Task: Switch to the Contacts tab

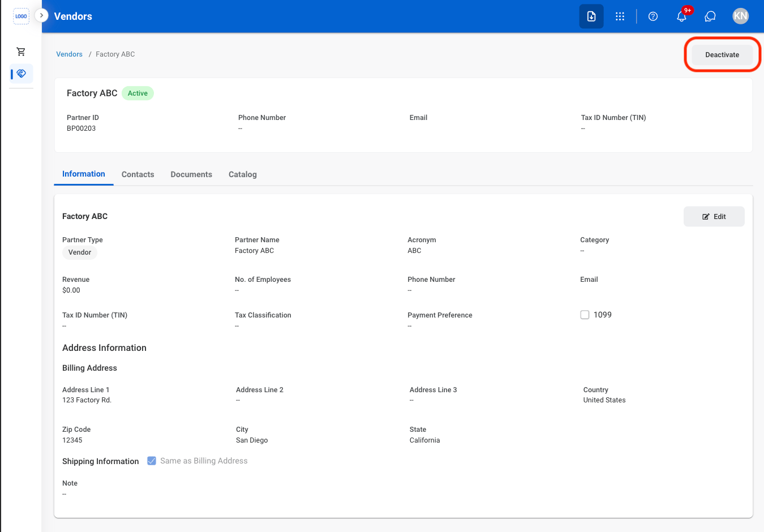Action: pos(138,174)
